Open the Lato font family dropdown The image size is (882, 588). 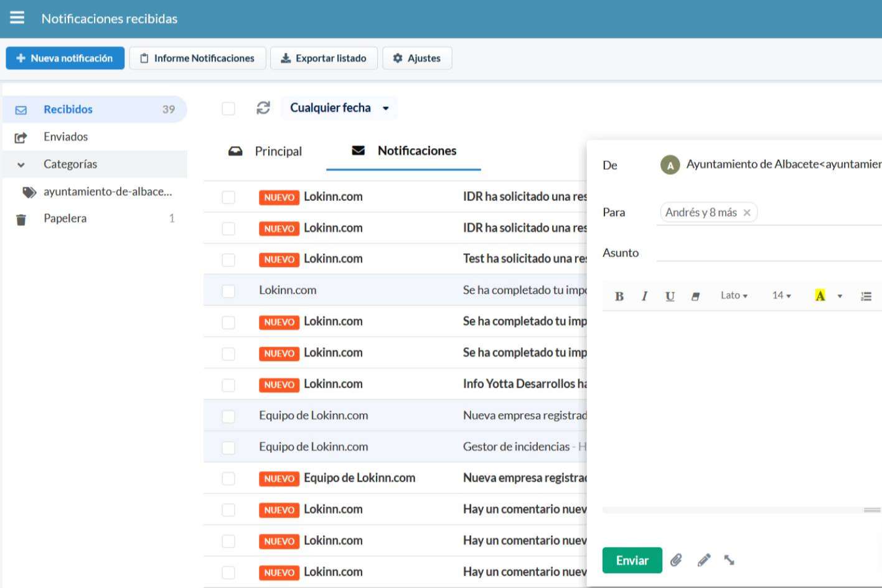click(734, 296)
